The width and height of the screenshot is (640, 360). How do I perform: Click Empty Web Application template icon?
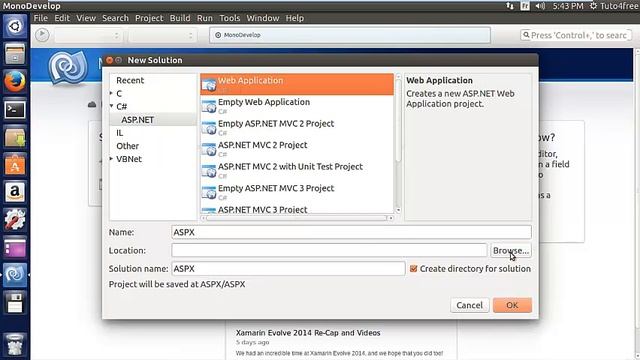209,106
